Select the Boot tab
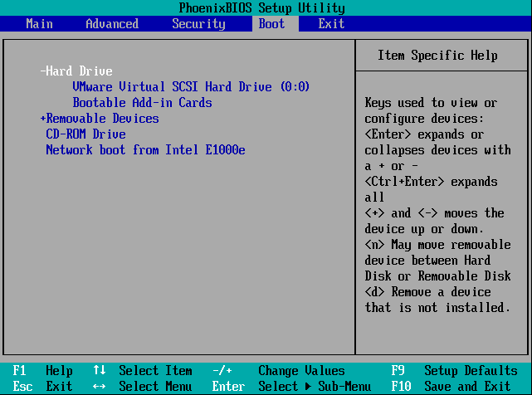 (x=276, y=24)
